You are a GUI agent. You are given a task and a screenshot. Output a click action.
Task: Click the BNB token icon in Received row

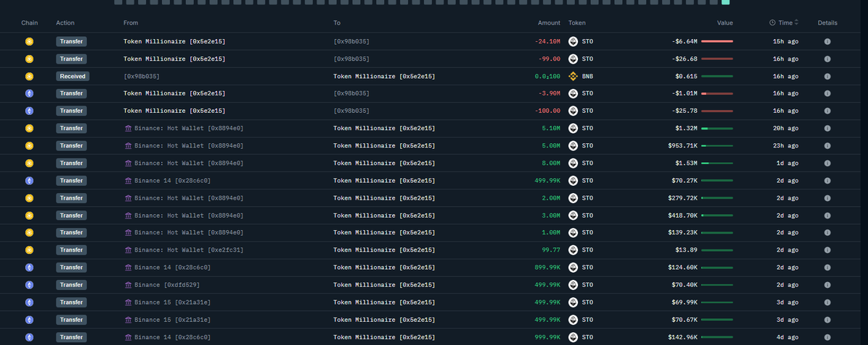point(574,76)
